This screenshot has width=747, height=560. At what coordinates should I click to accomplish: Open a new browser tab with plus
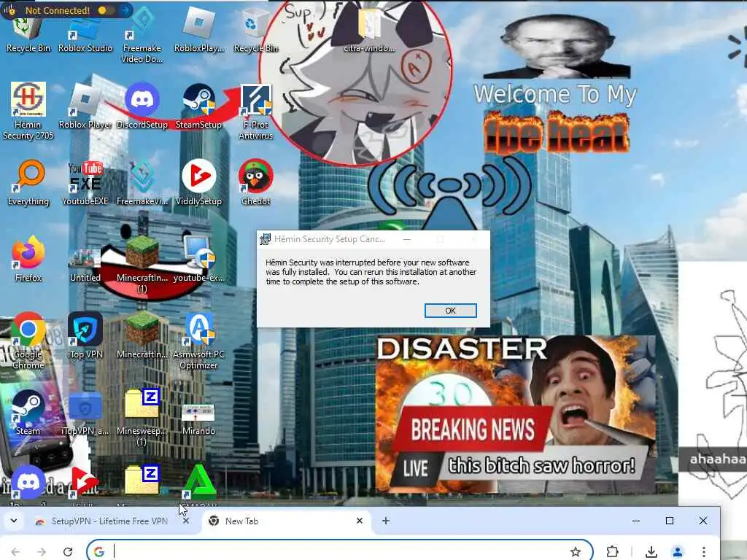pos(386,521)
